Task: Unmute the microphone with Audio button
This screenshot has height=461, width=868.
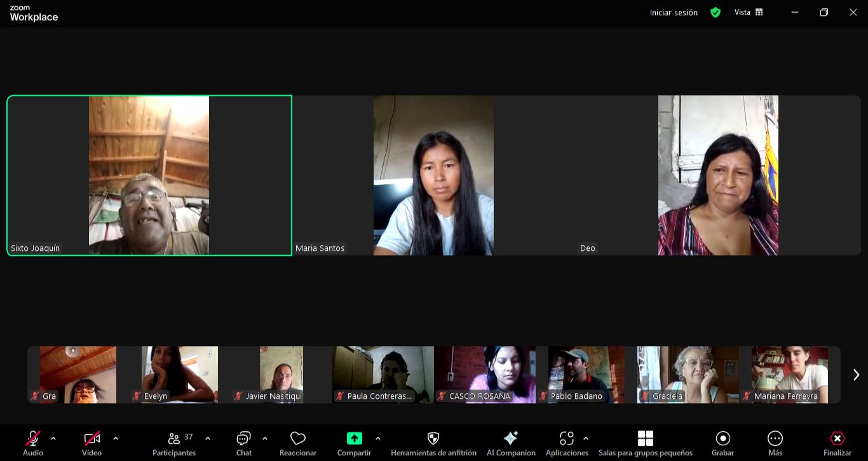Action: pos(33,439)
